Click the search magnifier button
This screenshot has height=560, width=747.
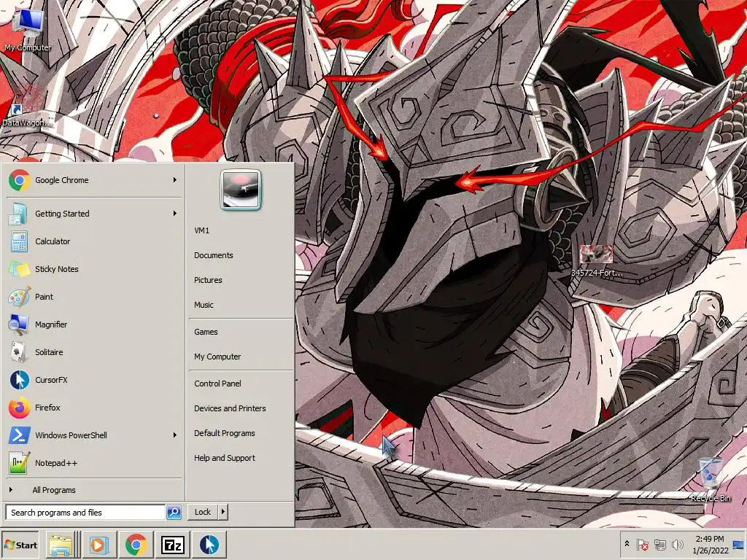174,513
